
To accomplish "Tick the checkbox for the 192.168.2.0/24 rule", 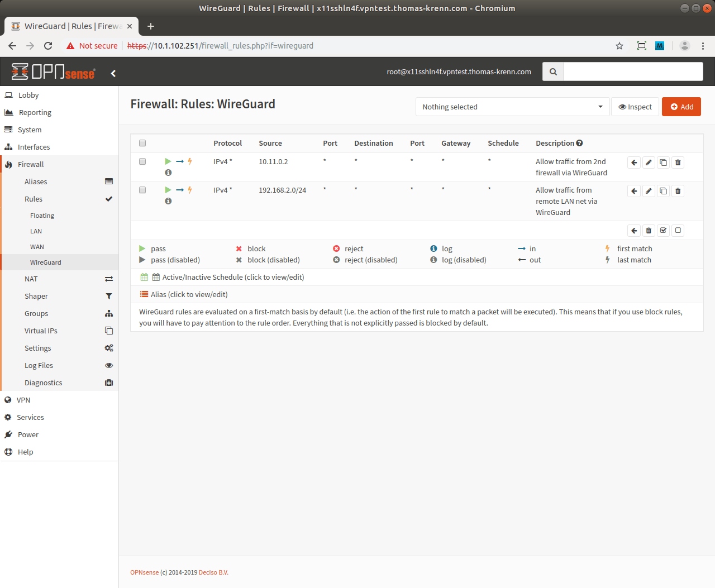I will (142, 190).
